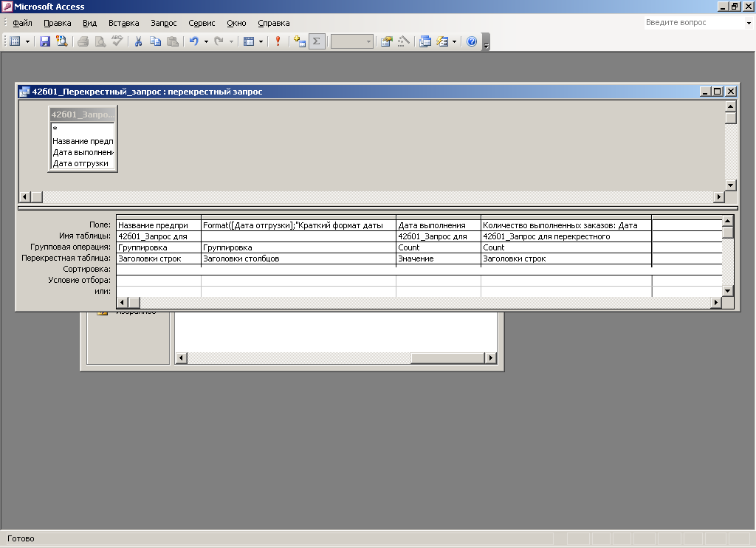Open the Файл menu
This screenshot has width=756, height=548.
22,23
